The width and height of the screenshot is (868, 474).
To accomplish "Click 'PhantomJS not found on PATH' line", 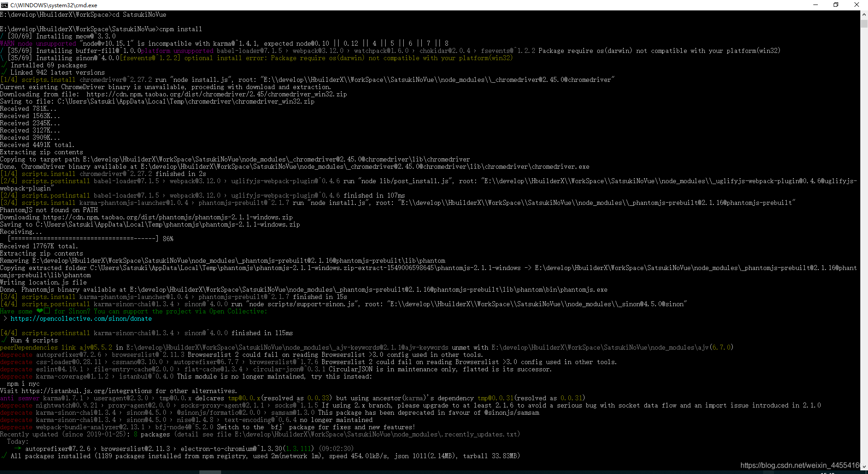I will coord(49,210).
